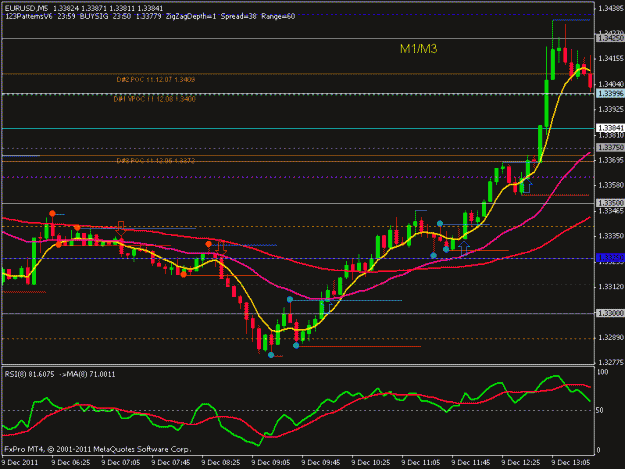This screenshot has height=469, width=625.
Task: Select the blue buy arrow above 11:45
Action: click(x=463, y=248)
